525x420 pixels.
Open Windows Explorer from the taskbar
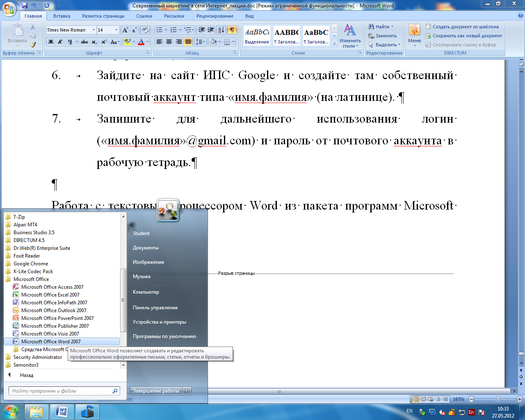click(x=37, y=412)
